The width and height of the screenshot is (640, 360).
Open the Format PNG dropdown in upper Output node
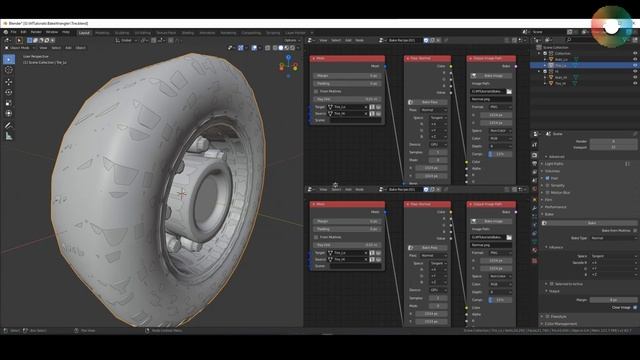click(x=500, y=107)
